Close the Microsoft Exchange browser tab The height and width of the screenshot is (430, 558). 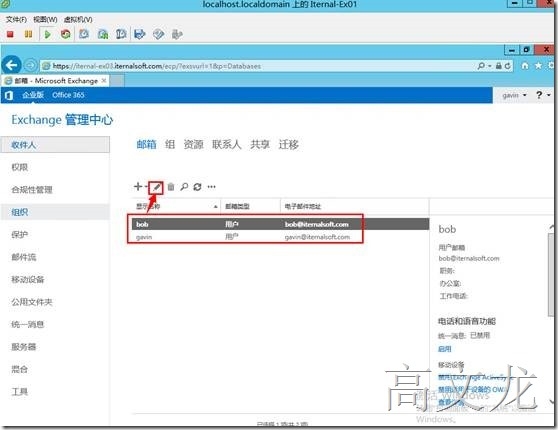pos(104,81)
